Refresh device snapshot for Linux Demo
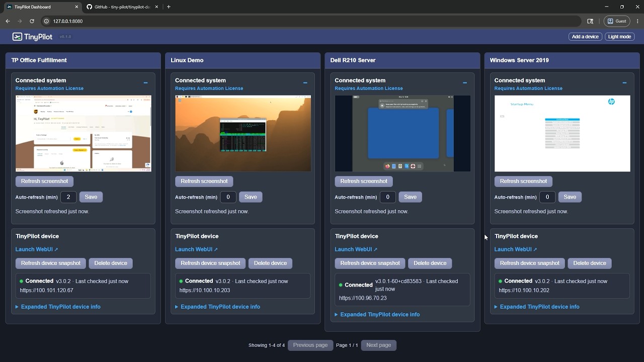 pos(210,263)
